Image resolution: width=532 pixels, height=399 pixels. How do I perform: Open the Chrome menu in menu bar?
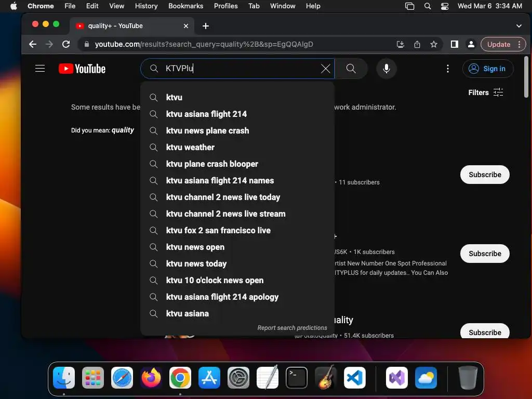[x=41, y=6]
